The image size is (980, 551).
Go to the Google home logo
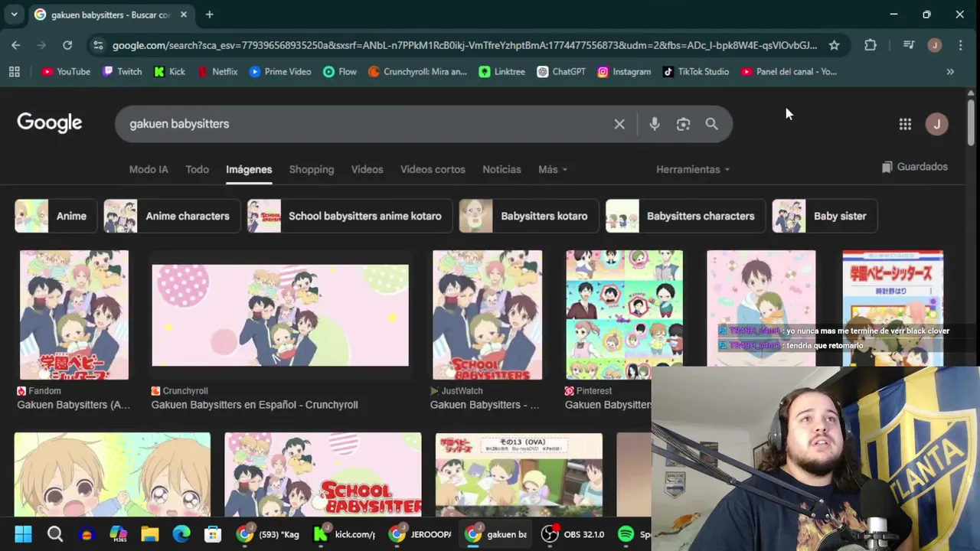[x=50, y=123]
